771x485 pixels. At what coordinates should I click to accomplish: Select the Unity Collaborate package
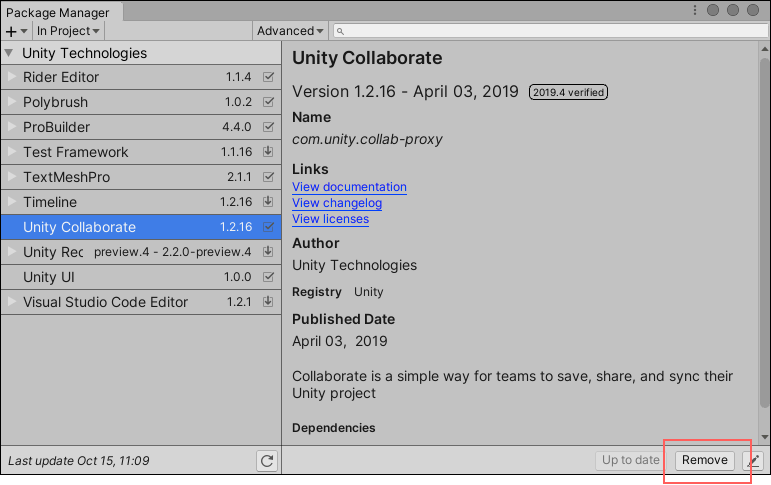coord(141,227)
